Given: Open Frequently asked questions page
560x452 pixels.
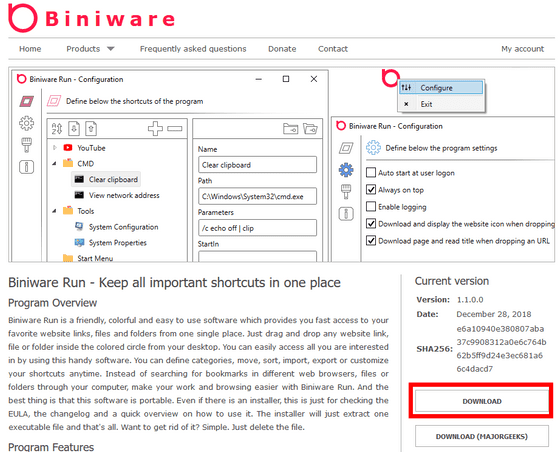Looking at the screenshot, I should [193, 49].
